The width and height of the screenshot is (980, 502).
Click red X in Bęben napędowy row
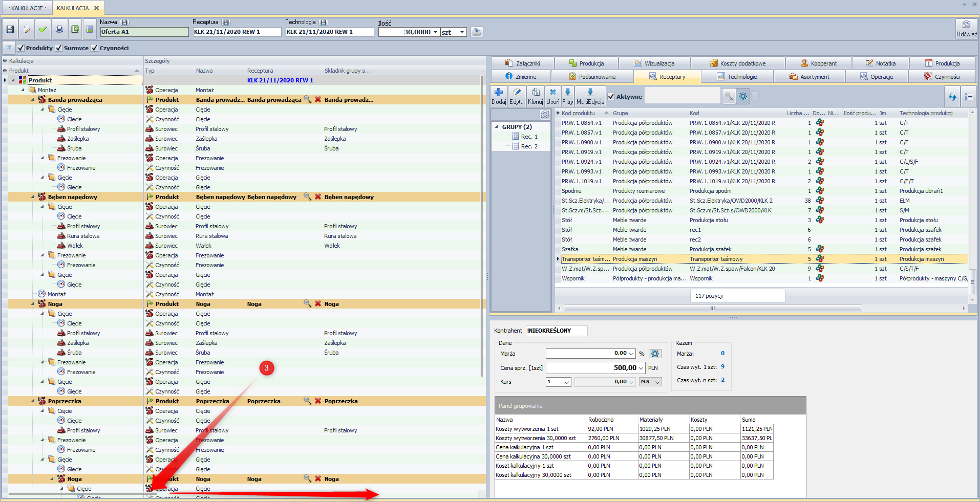(318, 197)
